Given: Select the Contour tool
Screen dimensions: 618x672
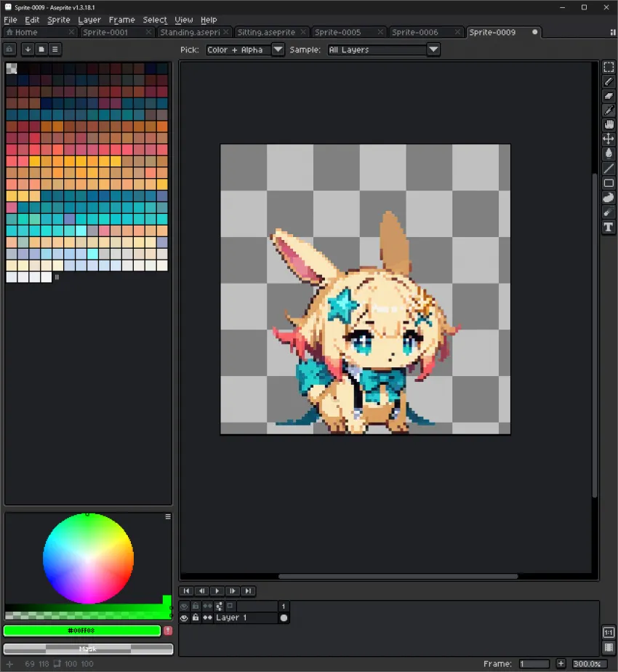Looking at the screenshot, I should point(609,198).
